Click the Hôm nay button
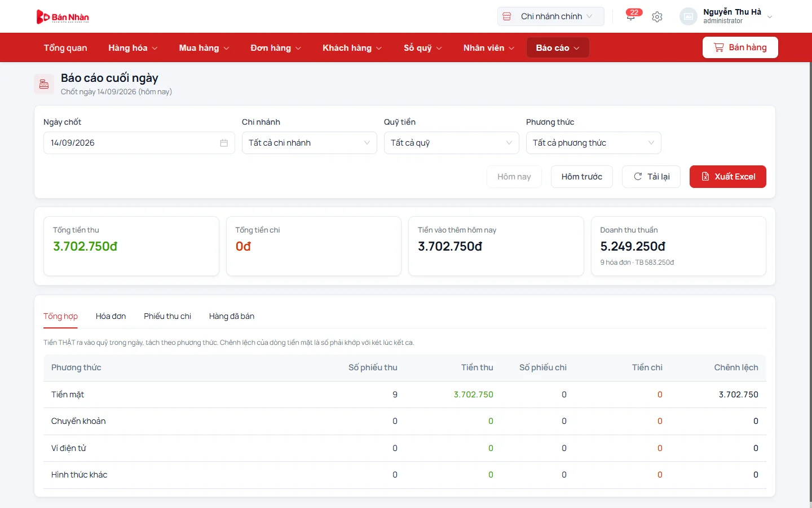812x508 pixels. click(514, 177)
